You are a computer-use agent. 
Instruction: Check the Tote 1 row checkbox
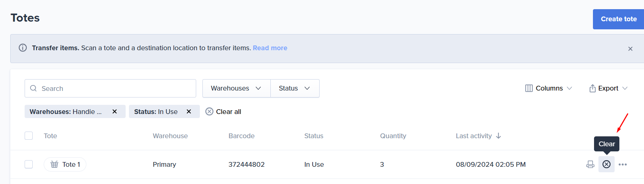29,164
